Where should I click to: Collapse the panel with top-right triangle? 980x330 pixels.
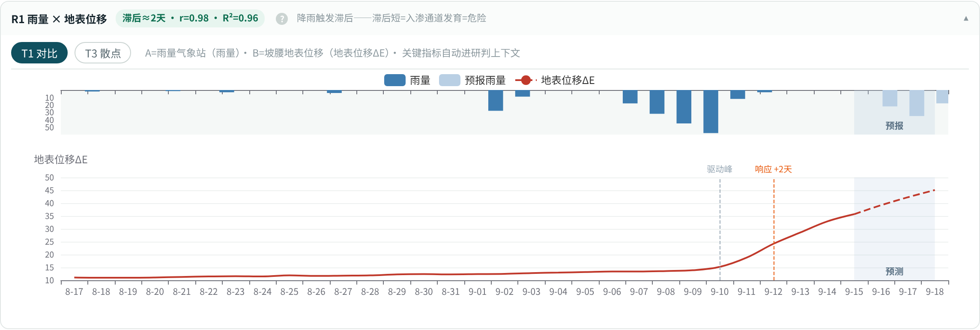[x=966, y=18]
